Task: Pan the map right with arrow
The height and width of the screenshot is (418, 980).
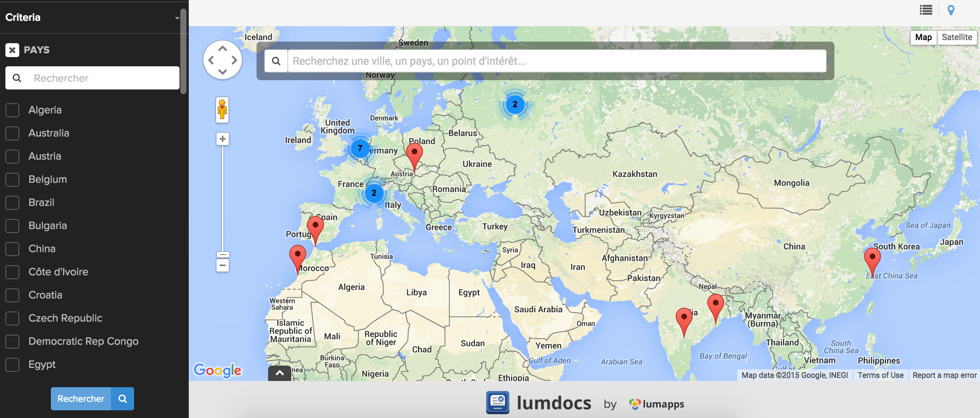Action: click(234, 60)
